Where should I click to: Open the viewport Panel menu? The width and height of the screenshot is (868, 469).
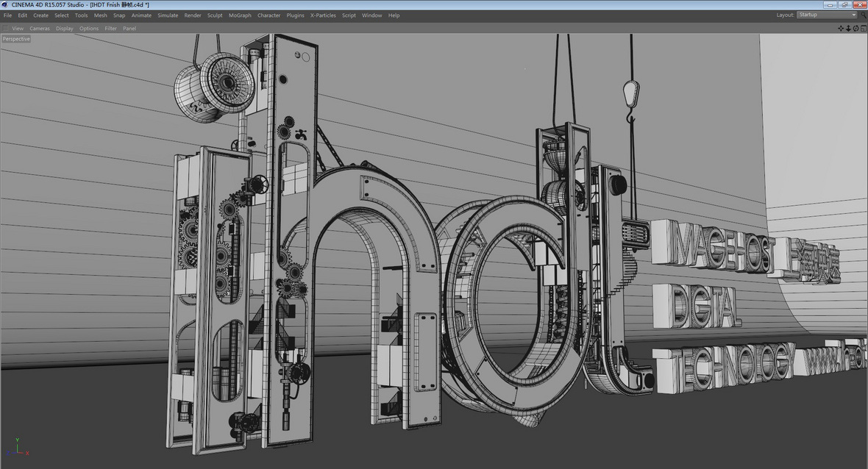[x=129, y=28]
